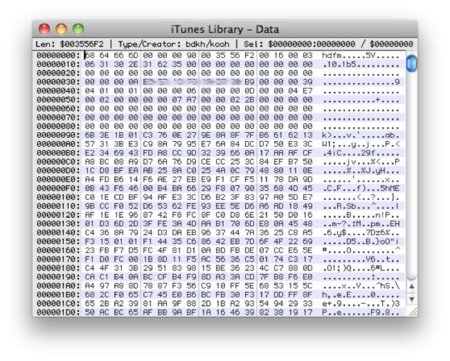Click the 00000090 row offset label
Viewport: 450px width, 361px height.
(x=58, y=135)
